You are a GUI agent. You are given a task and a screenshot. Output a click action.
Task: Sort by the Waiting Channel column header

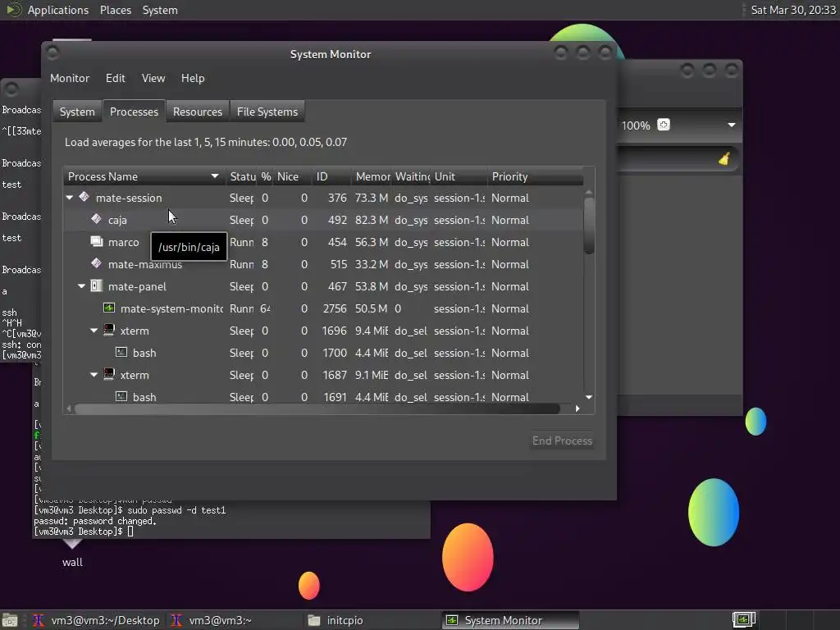(413, 176)
